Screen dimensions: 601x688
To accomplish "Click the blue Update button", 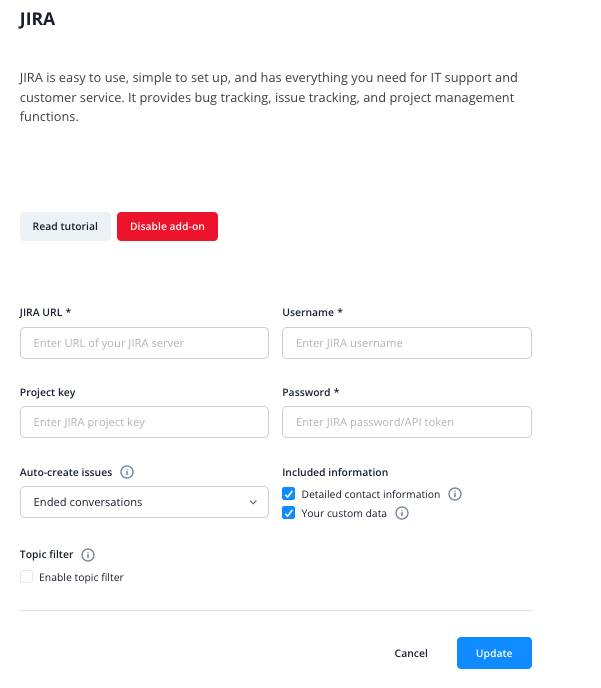I will point(494,653).
